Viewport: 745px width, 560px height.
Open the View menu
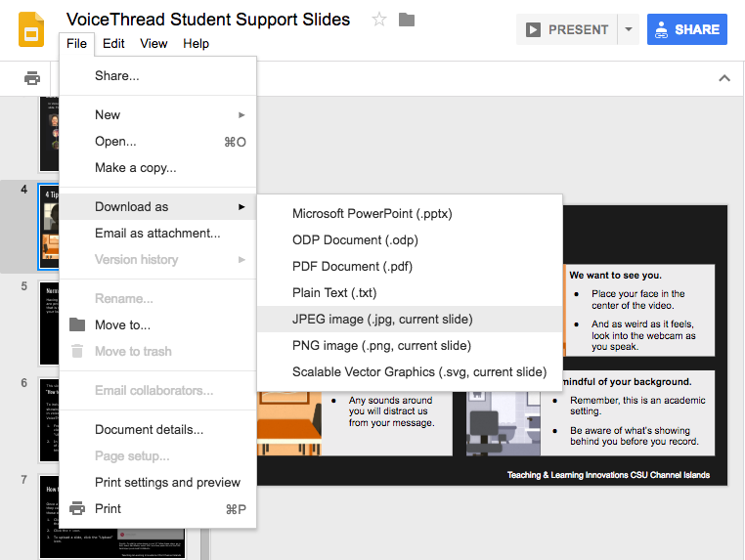tap(153, 44)
